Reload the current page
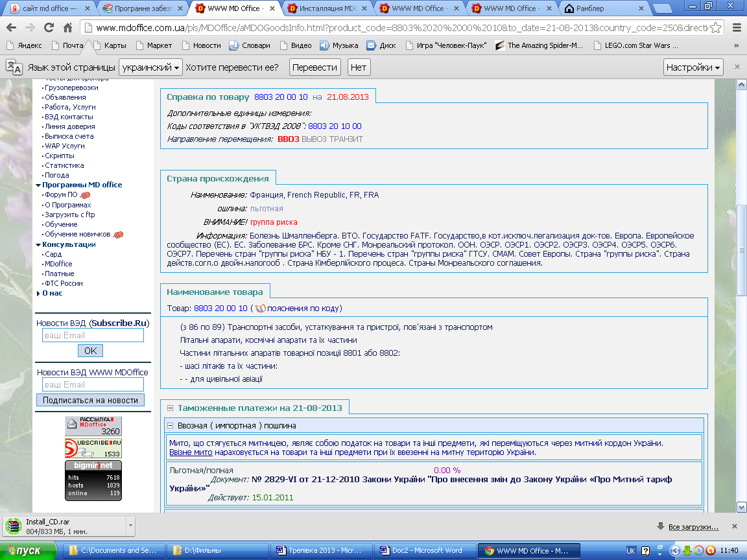This screenshot has width=747, height=560. pyautogui.click(x=49, y=28)
